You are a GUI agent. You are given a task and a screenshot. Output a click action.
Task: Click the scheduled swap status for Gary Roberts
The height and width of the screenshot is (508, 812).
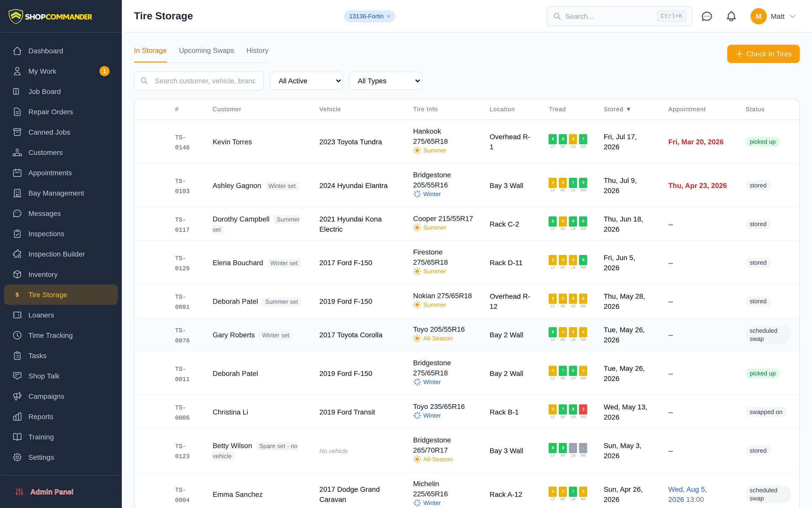point(768,335)
